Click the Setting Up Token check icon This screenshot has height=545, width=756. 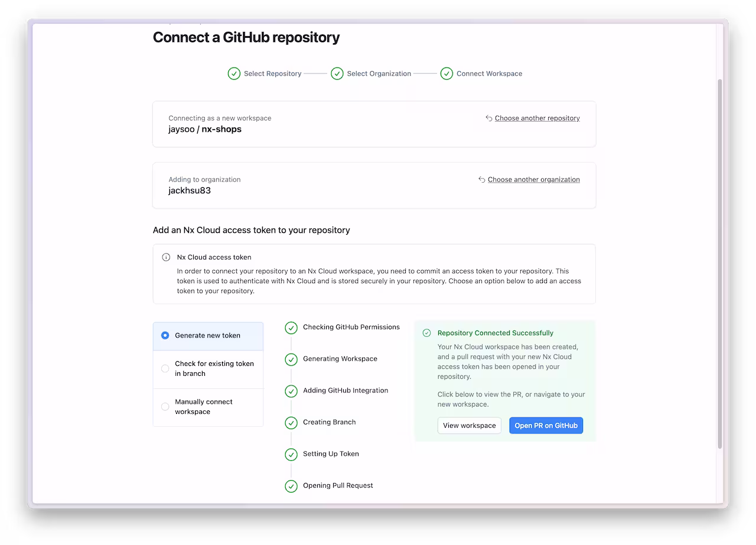291,455
